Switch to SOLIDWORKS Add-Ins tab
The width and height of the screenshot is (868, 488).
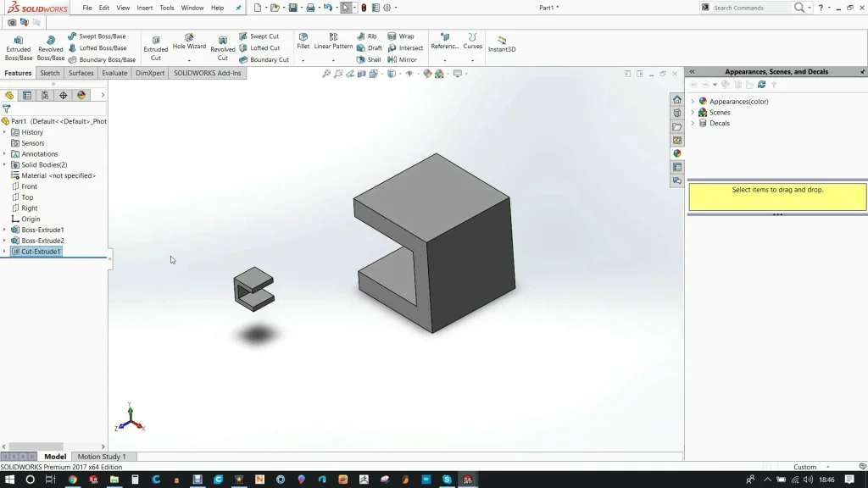point(208,73)
